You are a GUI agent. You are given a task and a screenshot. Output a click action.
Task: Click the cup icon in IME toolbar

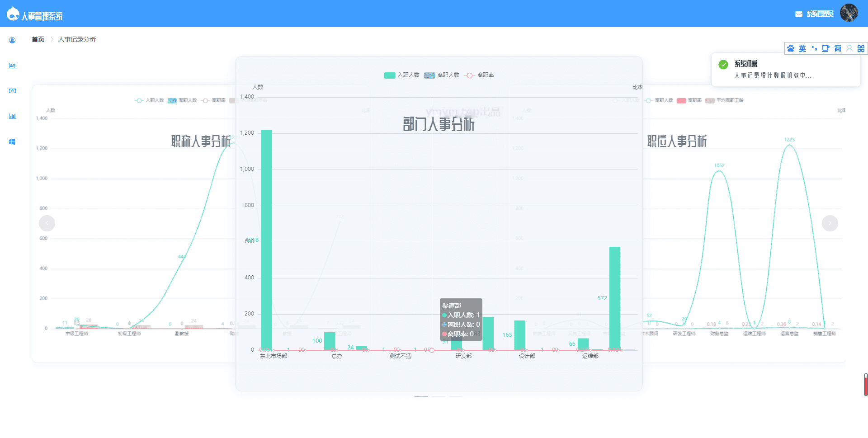click(x=826, y=48)
